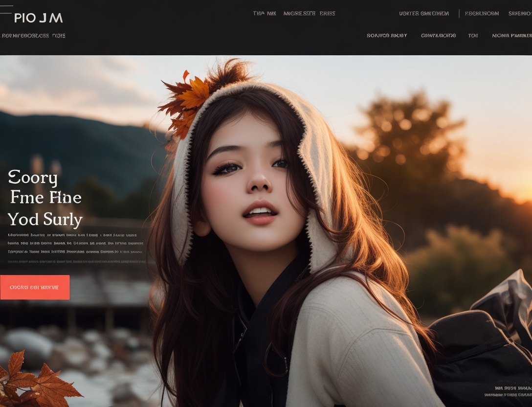The height and width of the screenshot is (407, 532).
Task: Open the nav link left of the divider
Action: click(x=423, y=14)
